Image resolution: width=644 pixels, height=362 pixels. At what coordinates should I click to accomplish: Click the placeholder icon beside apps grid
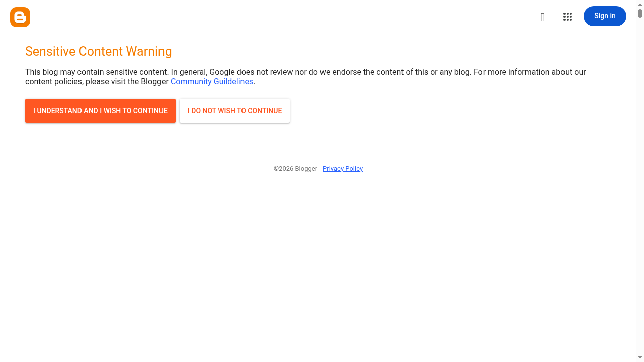pos(542,17)
